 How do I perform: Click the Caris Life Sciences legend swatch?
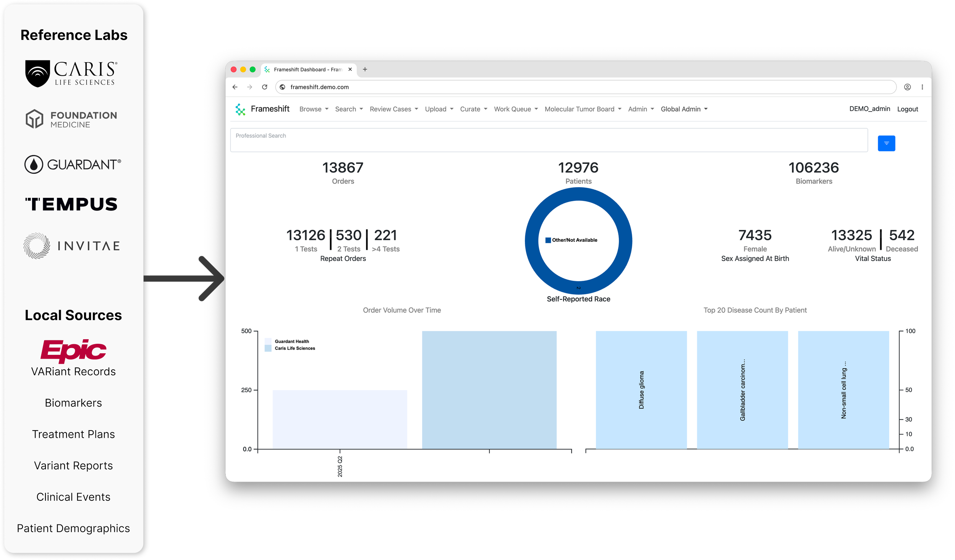pyautogui.click(x=268, y=348)
